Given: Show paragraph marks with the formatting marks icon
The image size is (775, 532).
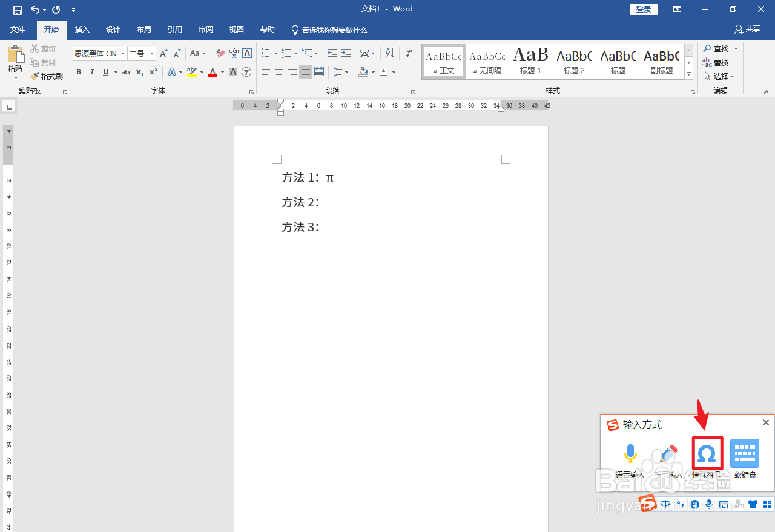Looking at the screenshot, I should tap(409, 54).
